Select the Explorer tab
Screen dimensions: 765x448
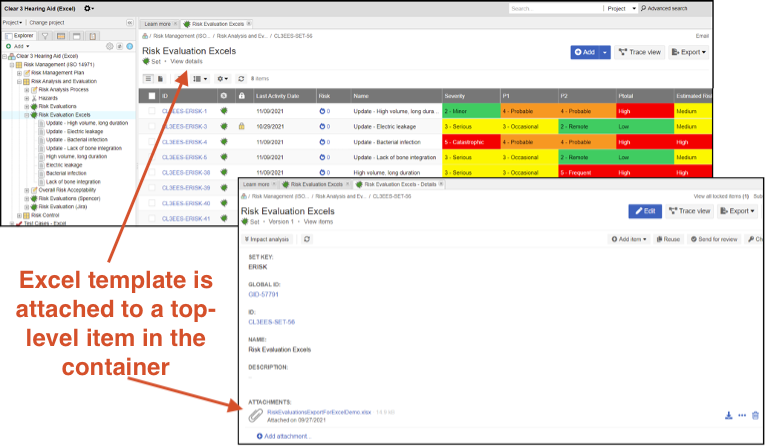[x=20, y=36]
